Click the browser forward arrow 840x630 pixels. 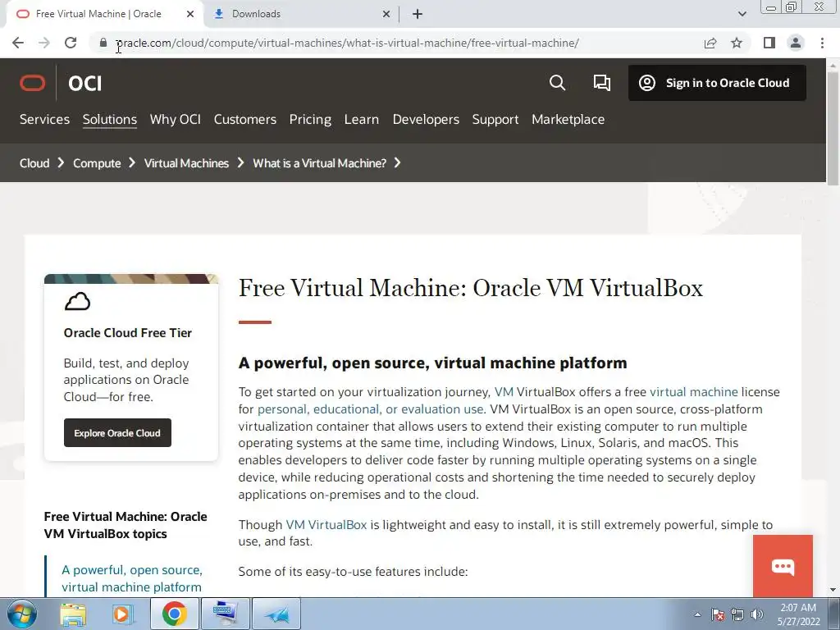coord(44,43)
